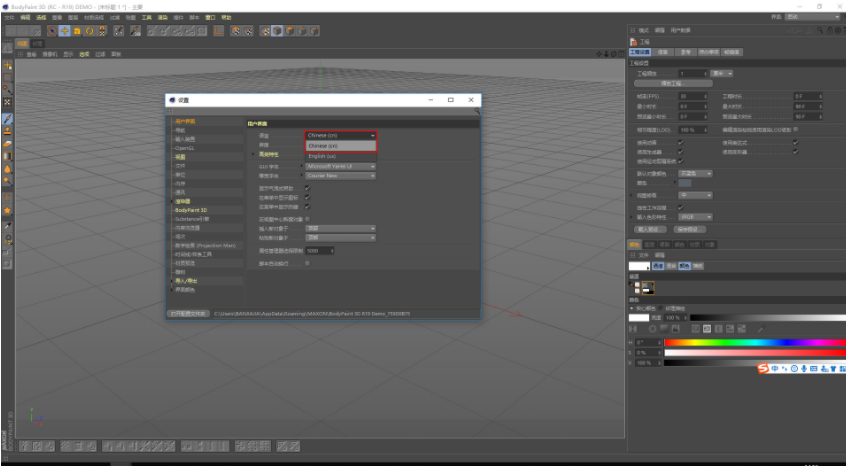The width and height of the screenshot is (846, 466).
Task: Open the Courier New font dropdown
Action: tap(340, 176)
